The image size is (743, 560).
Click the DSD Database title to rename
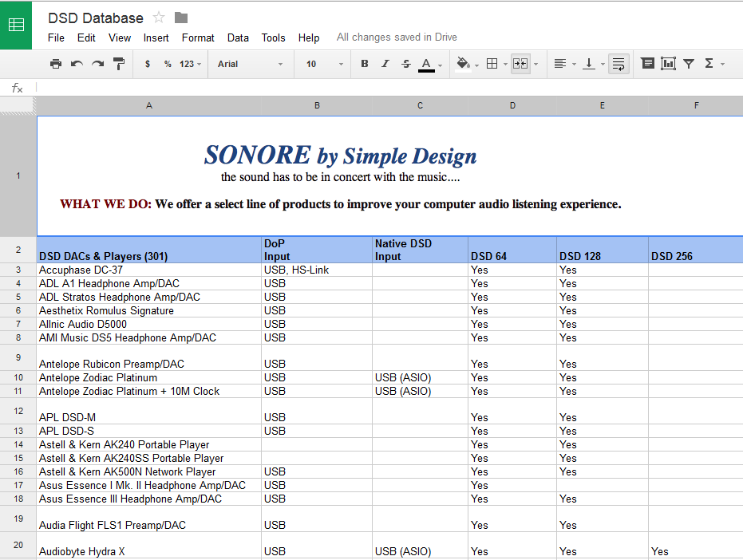coord(96,18)
